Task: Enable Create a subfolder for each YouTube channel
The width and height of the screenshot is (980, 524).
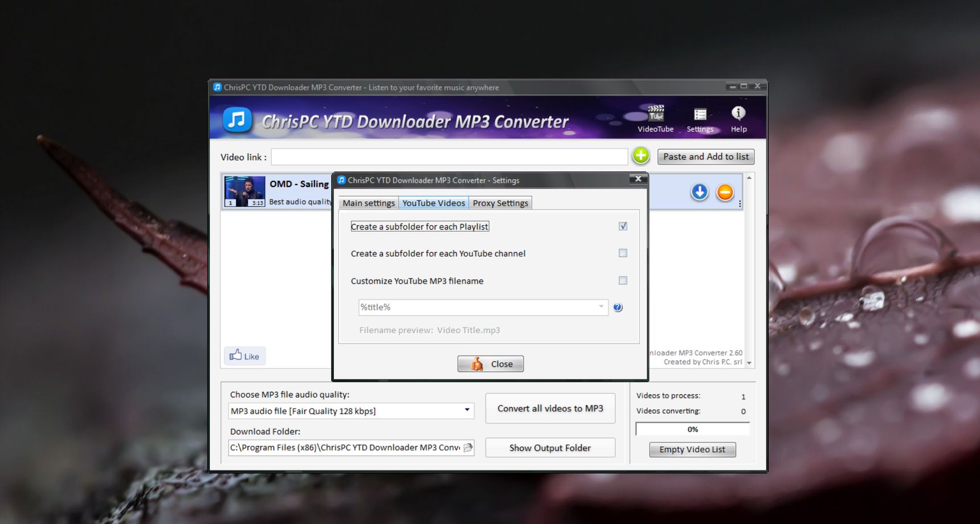Action: click(623, 253)
